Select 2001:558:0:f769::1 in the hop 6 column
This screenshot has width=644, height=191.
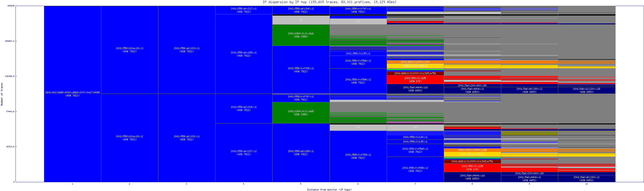358,156
